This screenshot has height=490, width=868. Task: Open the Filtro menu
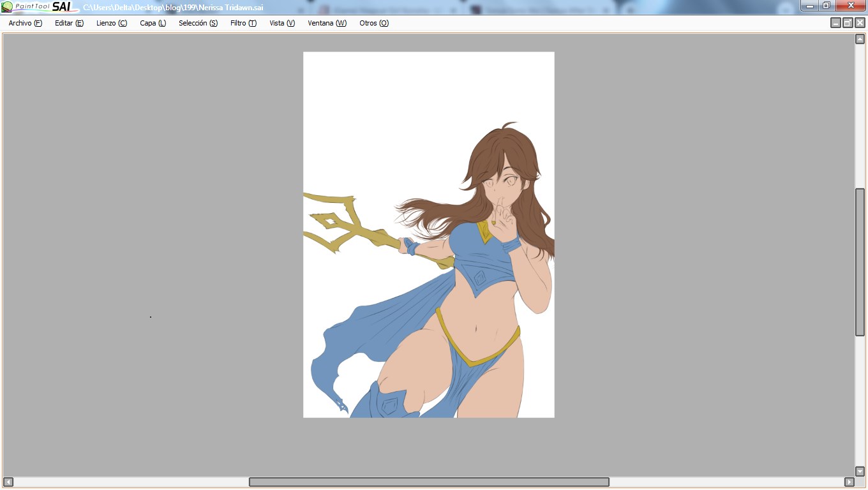[x=243, y=23]
